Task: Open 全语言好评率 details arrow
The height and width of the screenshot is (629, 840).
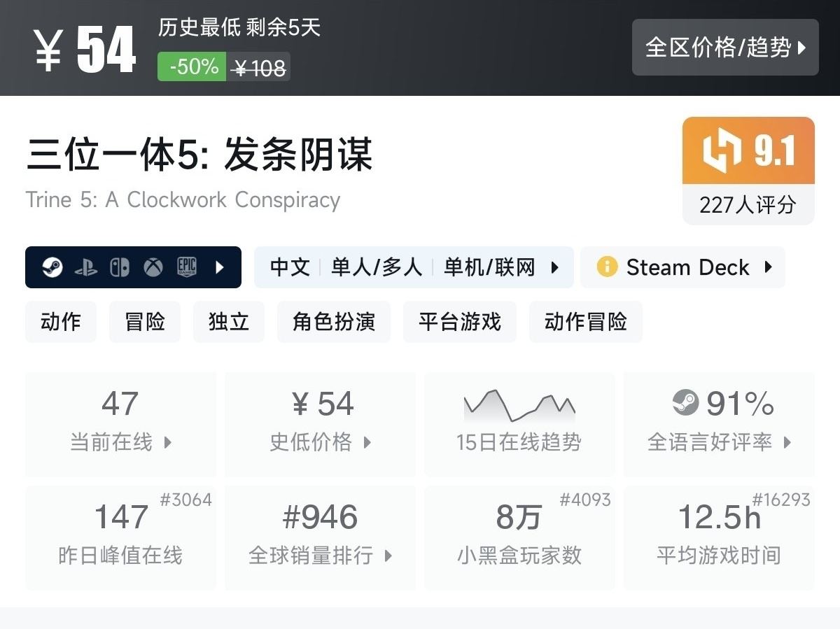Action: coord(787,442)
